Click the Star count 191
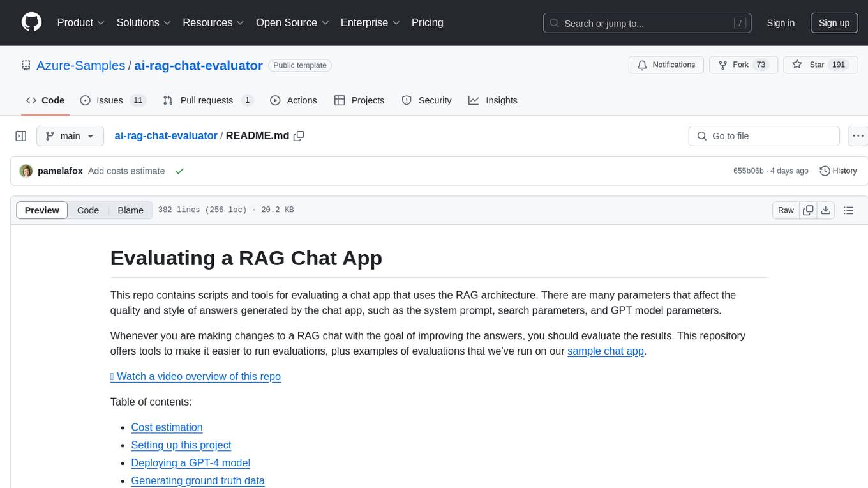 [839, 65]
